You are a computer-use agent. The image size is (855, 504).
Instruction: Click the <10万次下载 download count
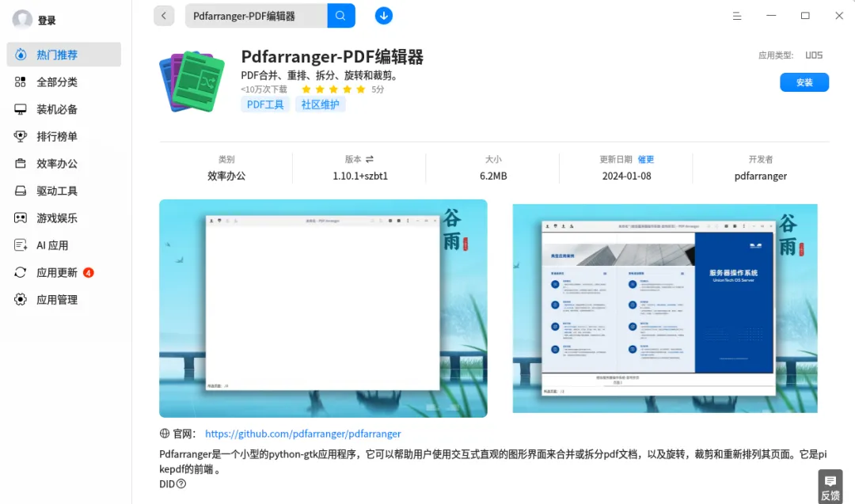tap(264, 89)
